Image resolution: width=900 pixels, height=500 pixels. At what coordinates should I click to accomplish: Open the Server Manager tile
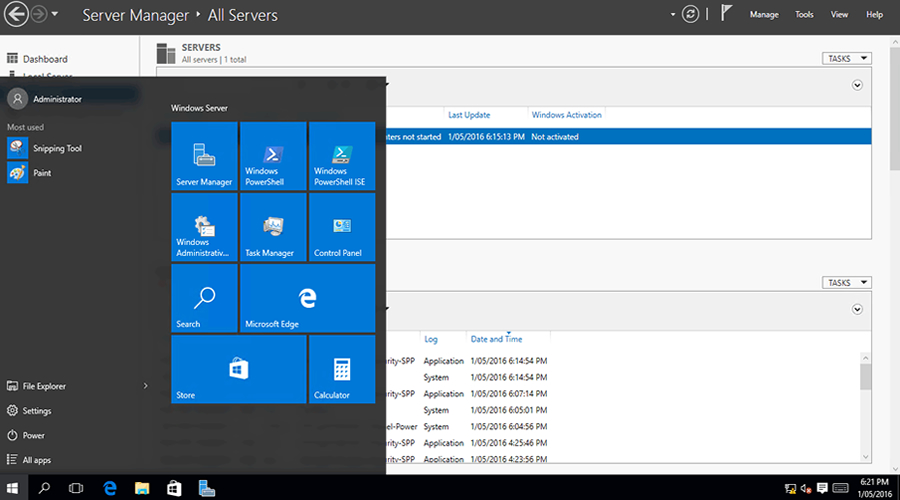click(204, 156)
